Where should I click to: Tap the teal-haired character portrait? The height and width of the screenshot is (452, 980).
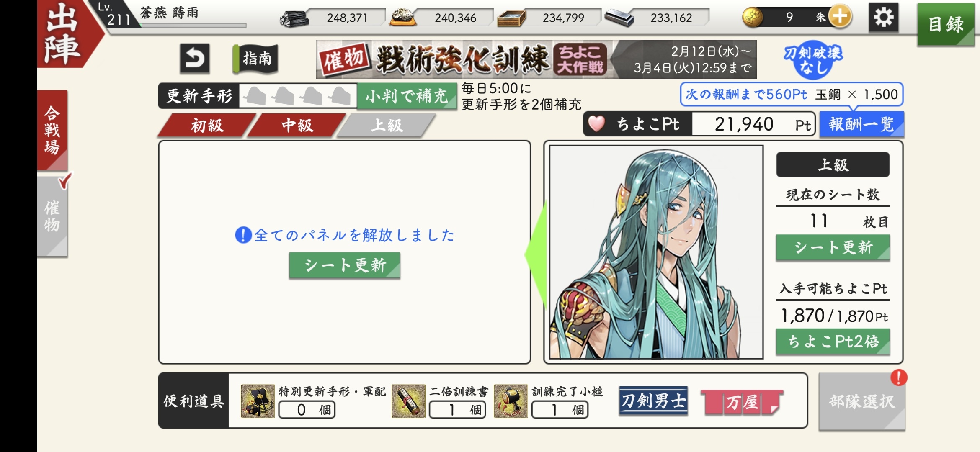[656, 252]
